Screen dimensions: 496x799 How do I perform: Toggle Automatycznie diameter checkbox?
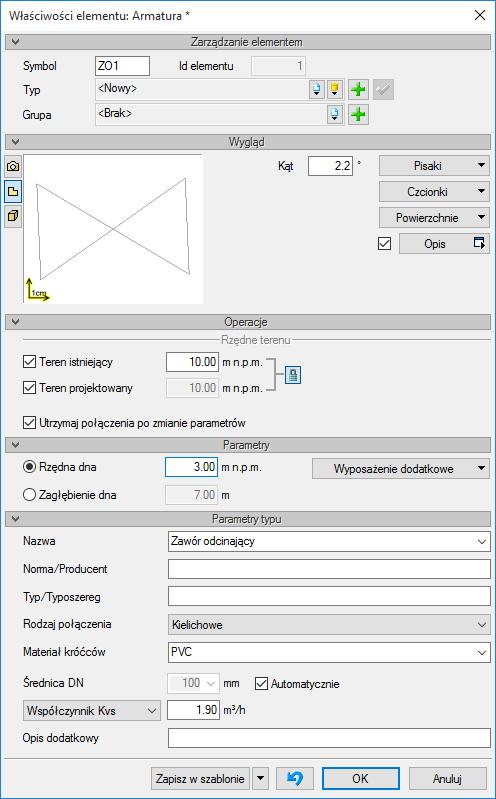pyautogui.click(x=261, y=683)
